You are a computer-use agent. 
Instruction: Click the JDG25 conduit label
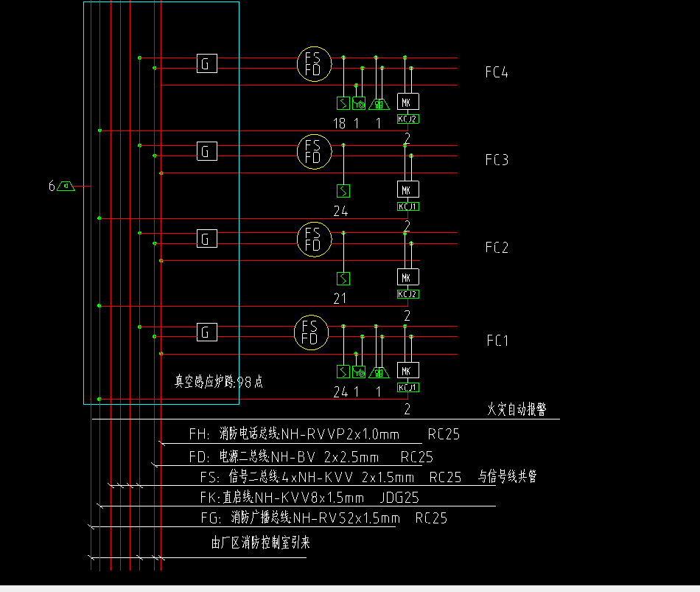click(399, 498)
